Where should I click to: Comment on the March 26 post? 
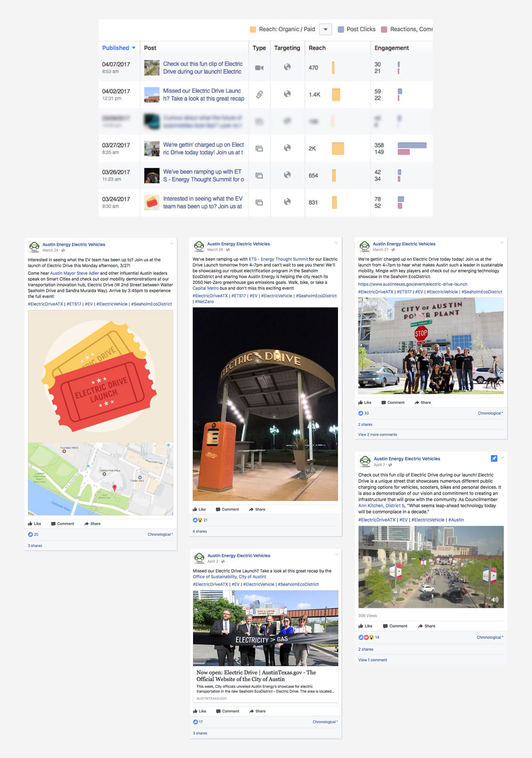pos(227,509)
